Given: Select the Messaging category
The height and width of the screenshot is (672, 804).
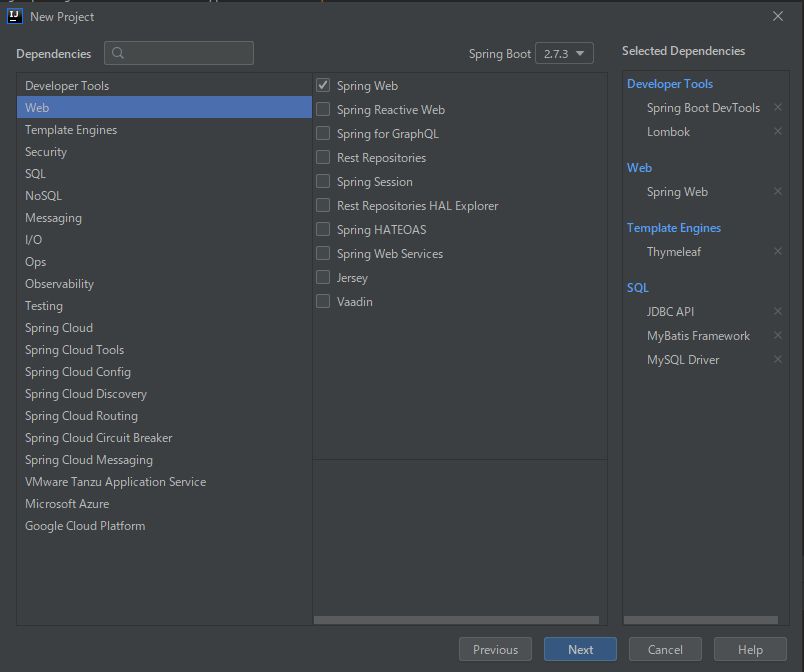Looking at the screenshot, I should point(164,218).
